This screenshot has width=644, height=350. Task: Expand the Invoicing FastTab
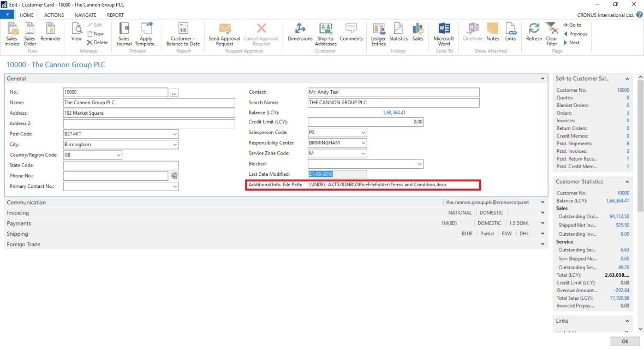[x=17, y=213]
